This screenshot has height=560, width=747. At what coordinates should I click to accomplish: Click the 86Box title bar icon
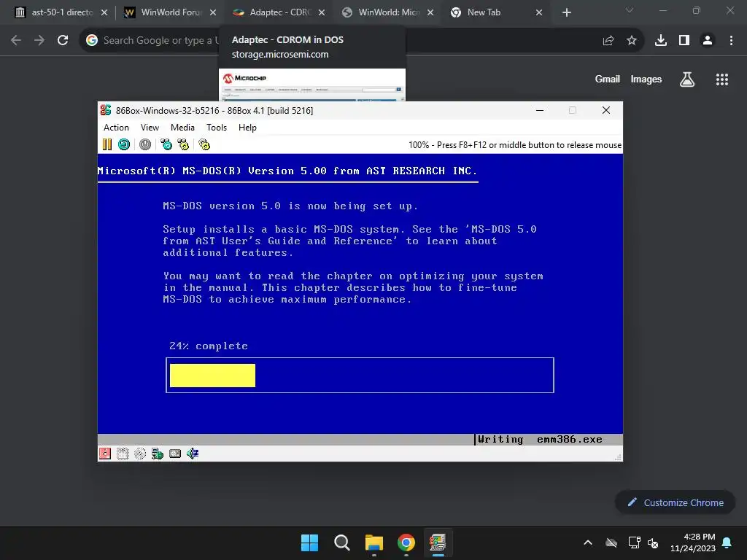pyautogui.click(x=106, y=111)
